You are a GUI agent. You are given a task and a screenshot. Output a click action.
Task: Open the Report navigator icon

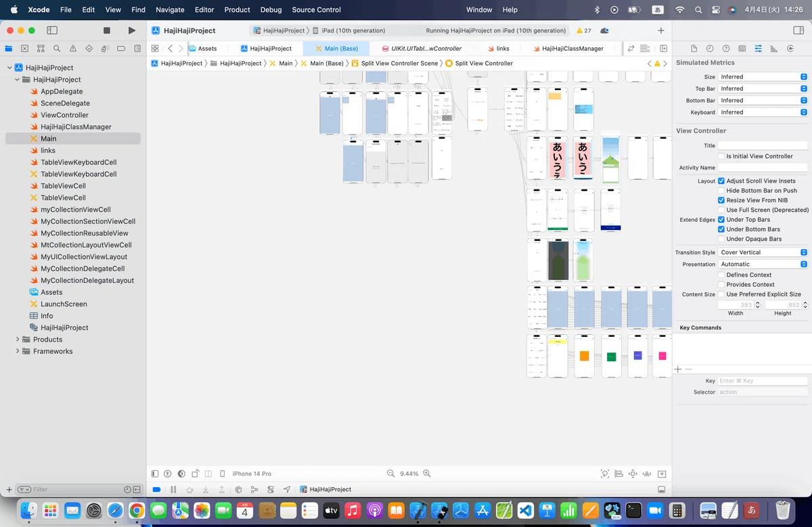(137, 49)
